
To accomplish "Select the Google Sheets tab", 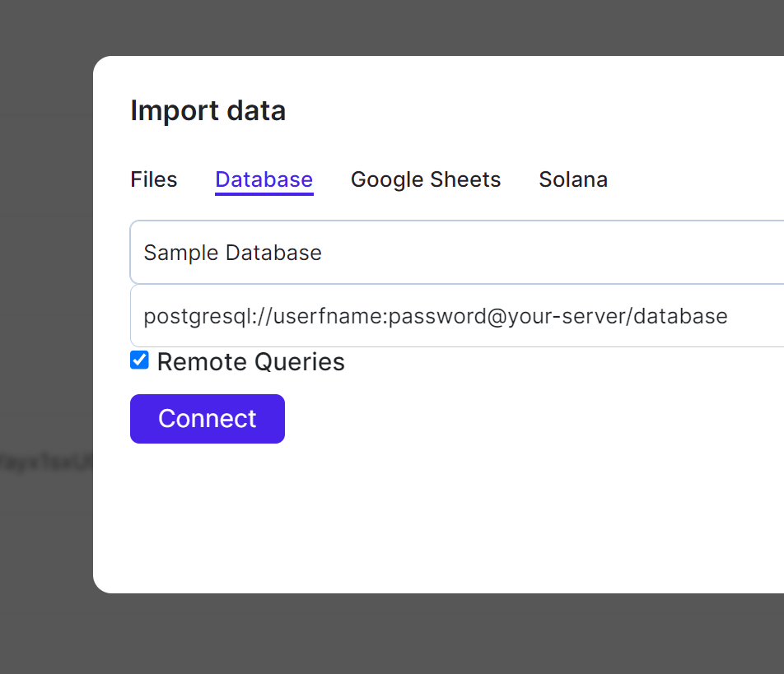I will [426, 179].
